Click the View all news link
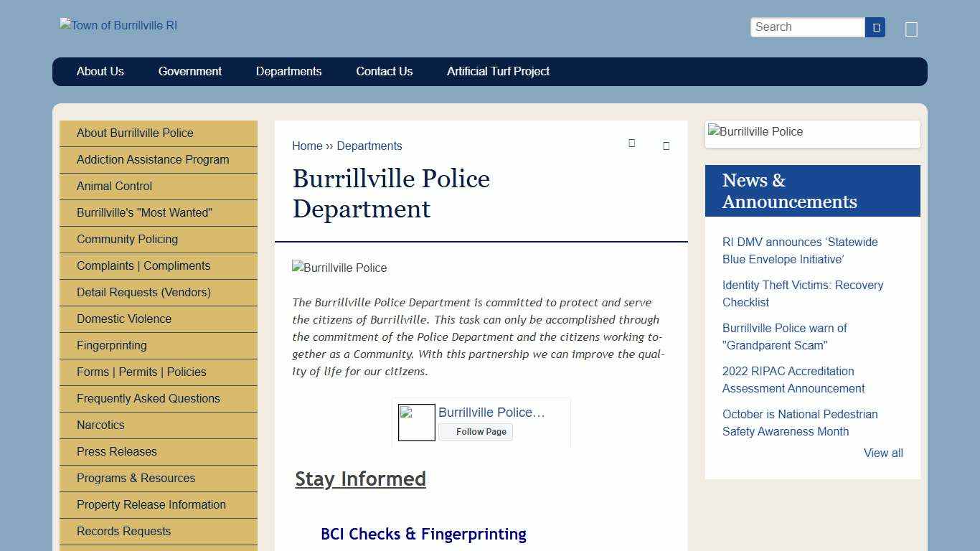 [883, 453]
